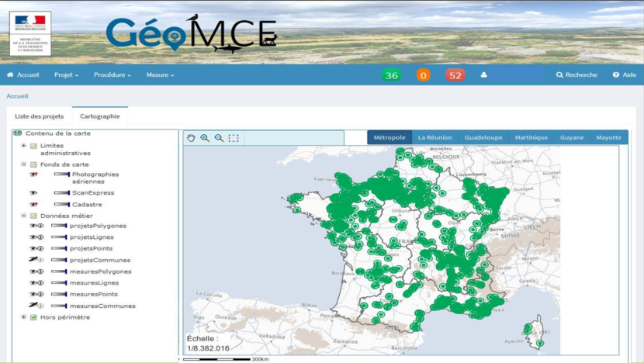Toggle visibility of projetsPolygones layer
This screenshot has width=644, height=363.
point(33,226)
